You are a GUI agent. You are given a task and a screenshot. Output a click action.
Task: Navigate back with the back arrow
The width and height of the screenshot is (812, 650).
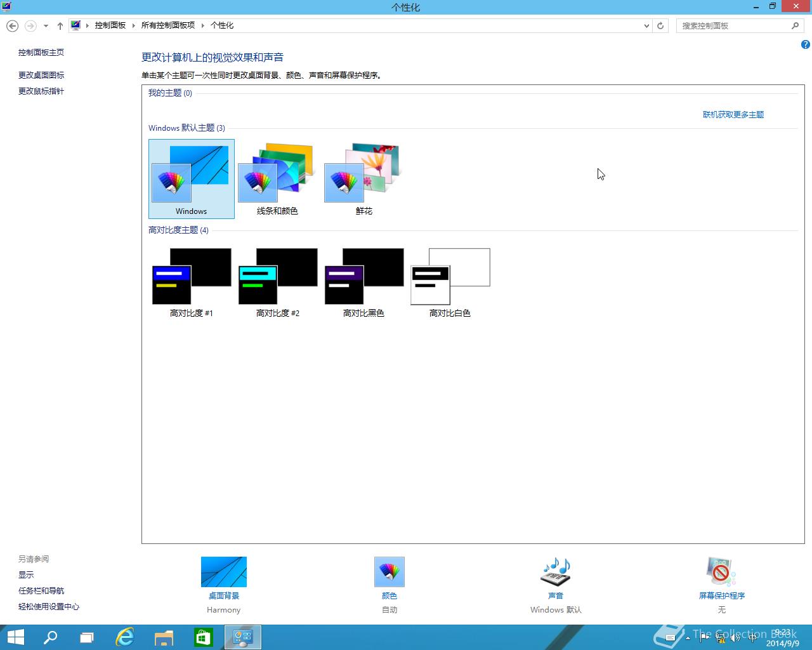pos(12,26)
